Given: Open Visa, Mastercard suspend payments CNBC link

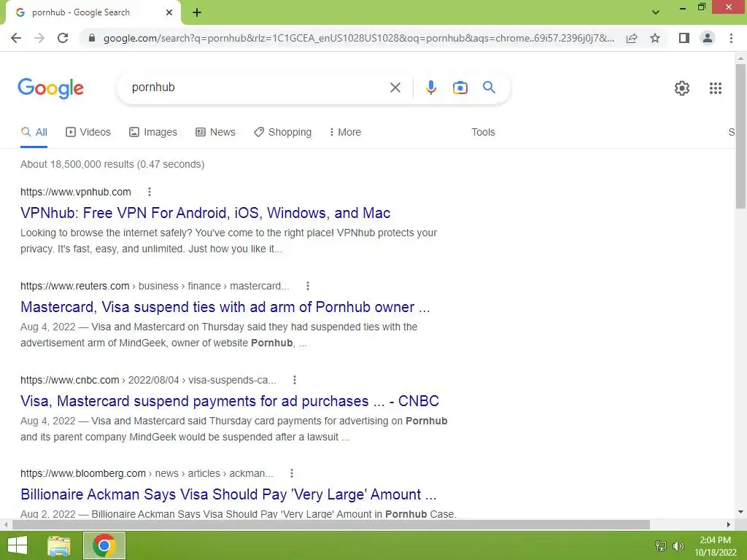Looking at the screenshot, I should (x=230, y=401).
